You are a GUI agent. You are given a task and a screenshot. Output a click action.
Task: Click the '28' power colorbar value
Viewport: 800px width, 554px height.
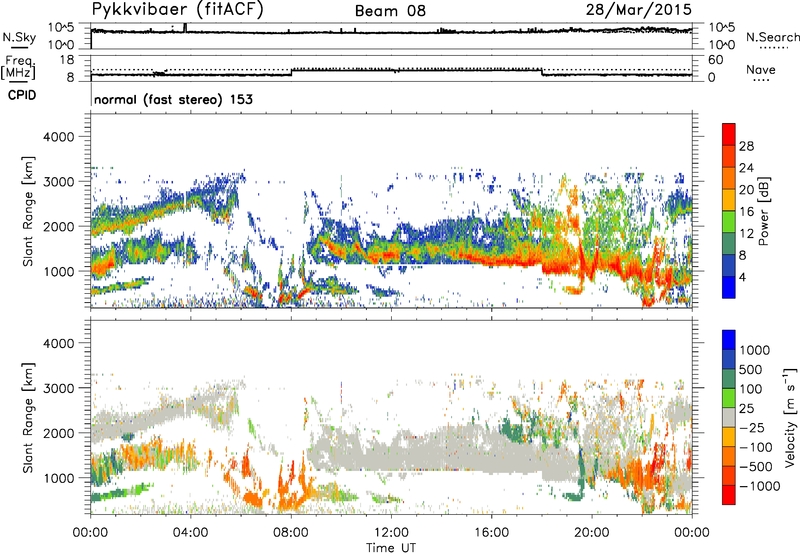tap(746, 146)
